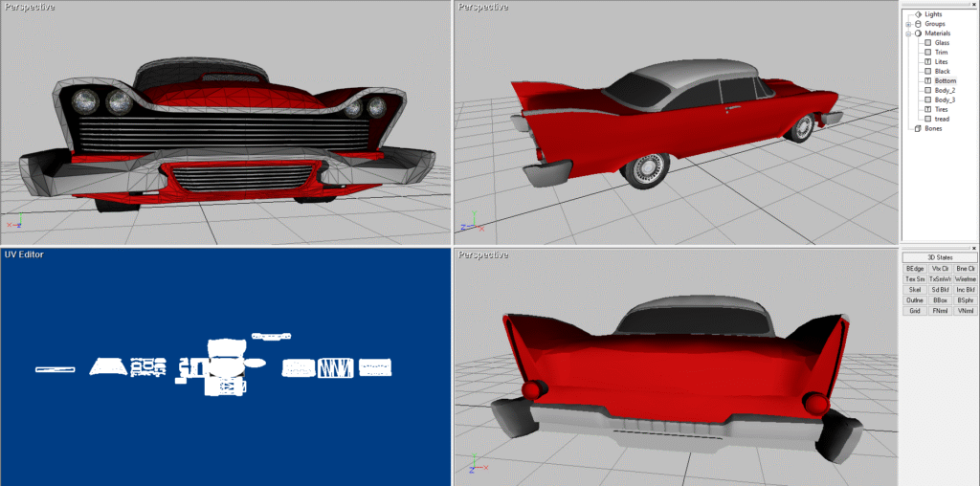Collapse the Materials tree node
Viewport: 980px width, 486px height.
(908, 33)
